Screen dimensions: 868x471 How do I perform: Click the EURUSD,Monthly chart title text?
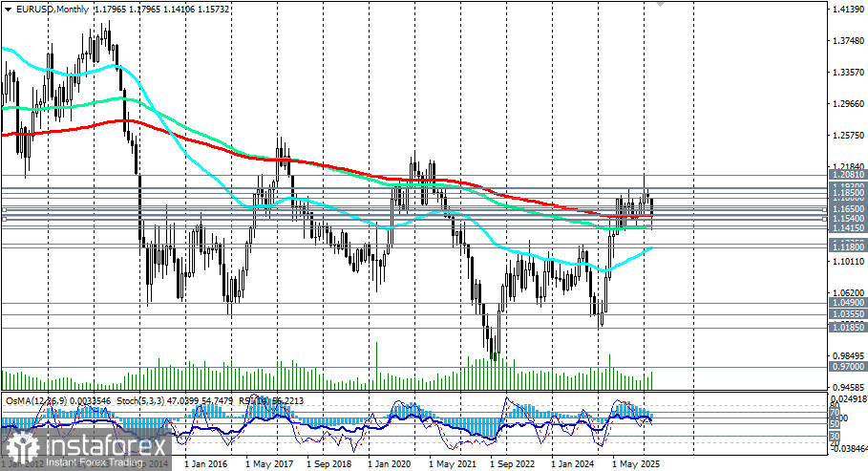[x=52, y=10]
